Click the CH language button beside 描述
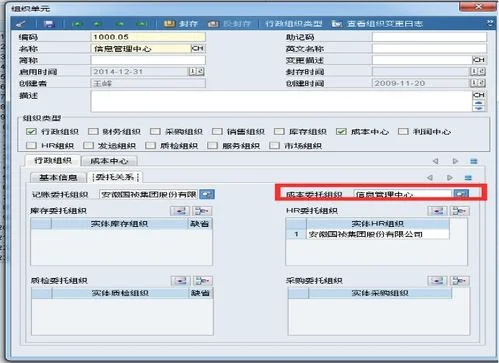The height and width of the screenshot is (363, 499). coord(479,95)
